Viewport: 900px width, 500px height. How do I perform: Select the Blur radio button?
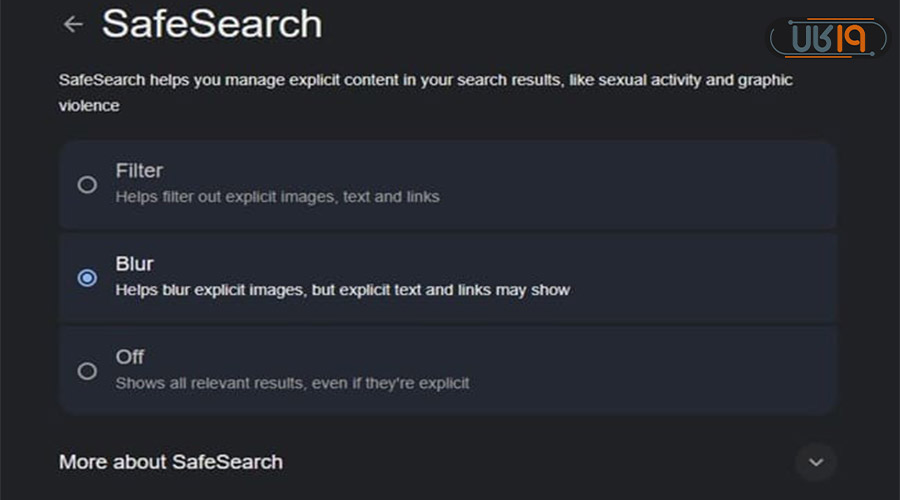87,278
